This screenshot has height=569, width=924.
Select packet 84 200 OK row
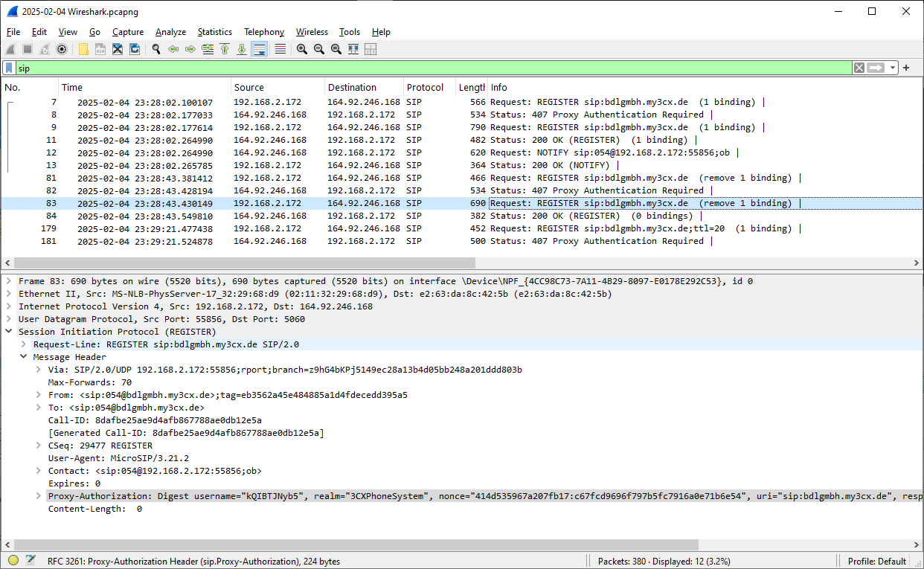(x=461, y=216)
